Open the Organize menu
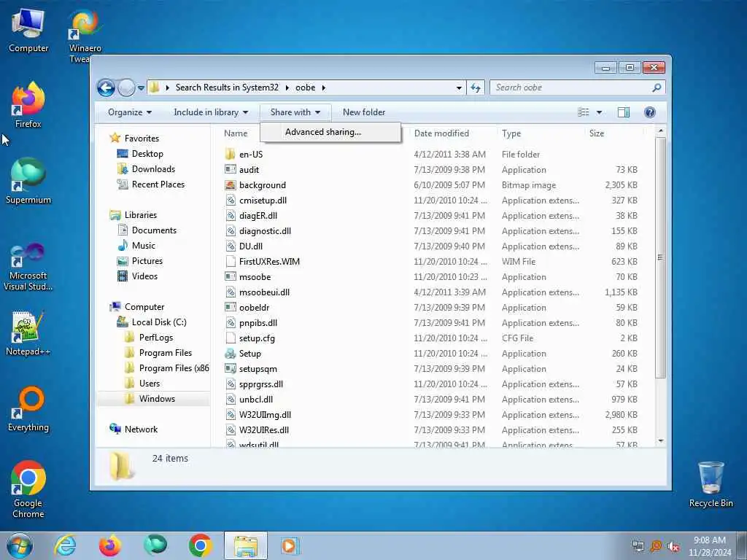Screen dimensions: 747x560 (x=130, y=112)
